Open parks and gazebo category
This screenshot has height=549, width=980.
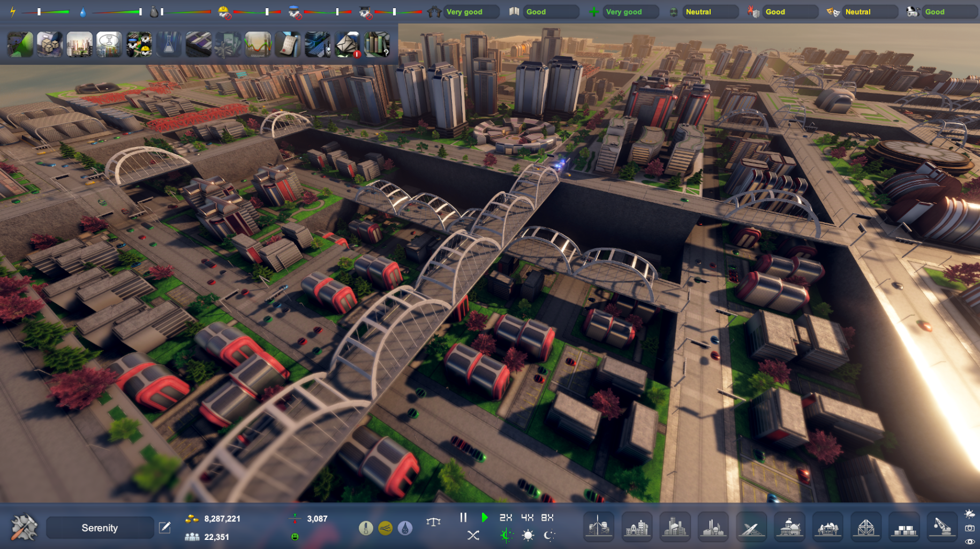tap(828, 527)
